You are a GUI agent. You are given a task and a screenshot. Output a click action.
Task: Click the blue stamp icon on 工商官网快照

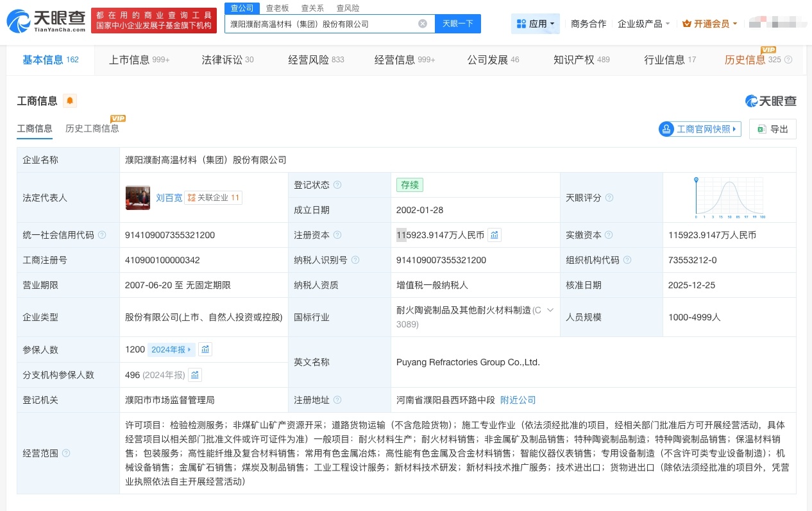click(x=666, y=128)
